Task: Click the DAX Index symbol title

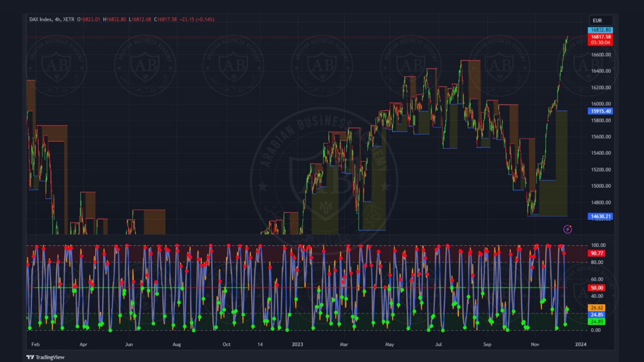Action: coord(41,19)
